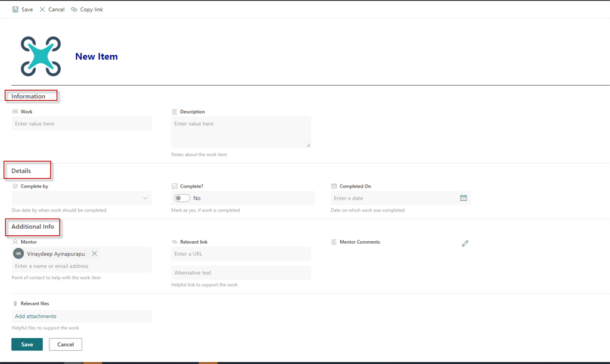The image size is (610, 364).
Task: Select the Copy link icon in the toolbar
Action: (x=73, y=9)
